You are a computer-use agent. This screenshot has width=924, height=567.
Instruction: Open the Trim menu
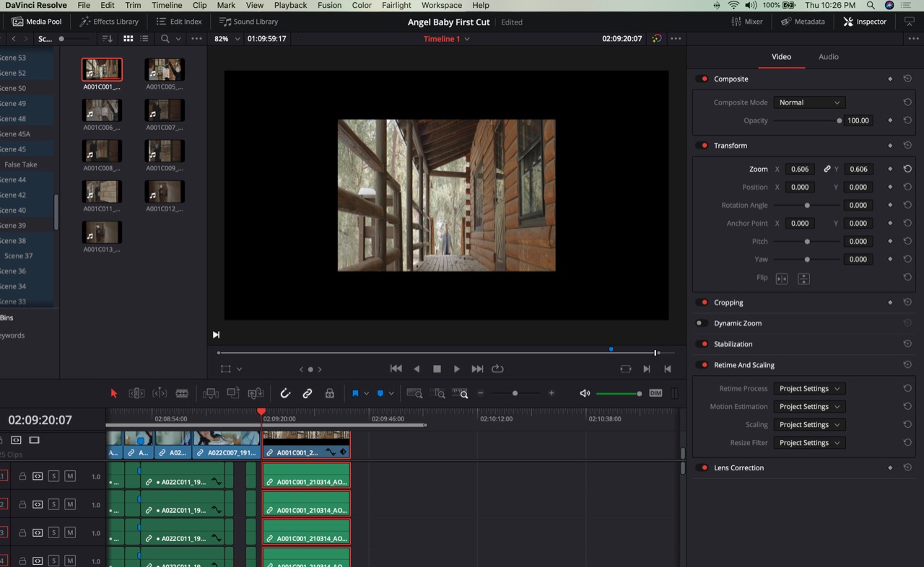133,5
